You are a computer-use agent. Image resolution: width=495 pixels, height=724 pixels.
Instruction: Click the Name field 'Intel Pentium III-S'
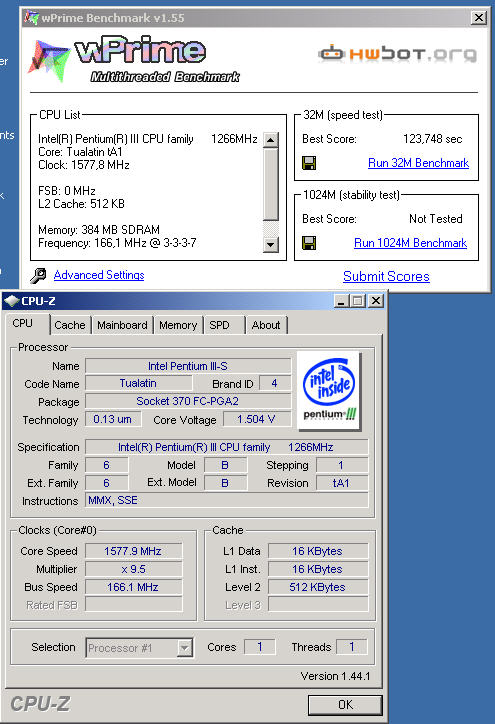click(188, 366)
